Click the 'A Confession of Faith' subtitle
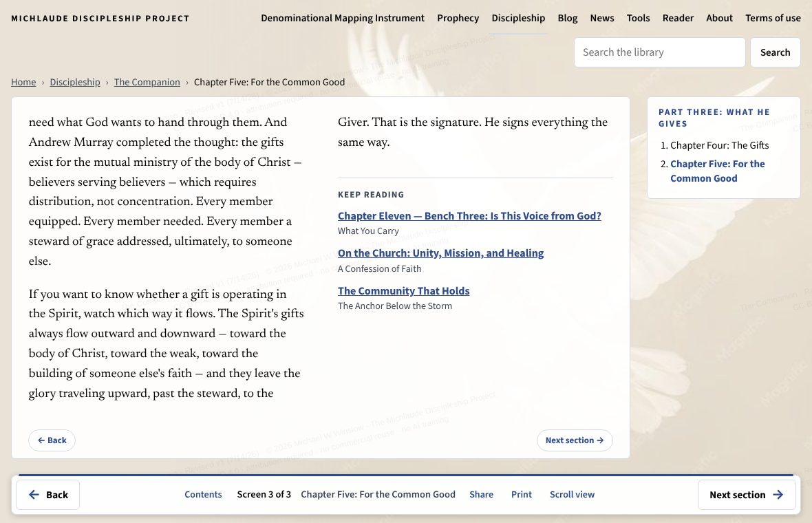The width and height of the screenshot is (812, 523). (380, 269)
